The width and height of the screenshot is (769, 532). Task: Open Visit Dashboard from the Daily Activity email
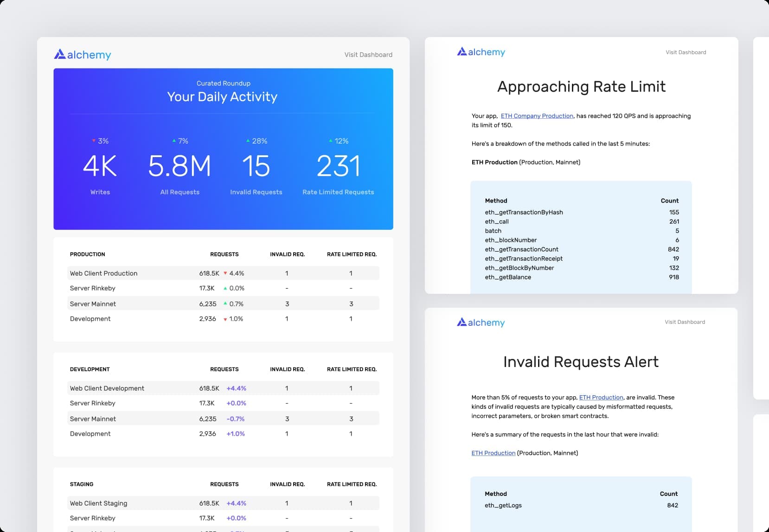tap(368, 54)
